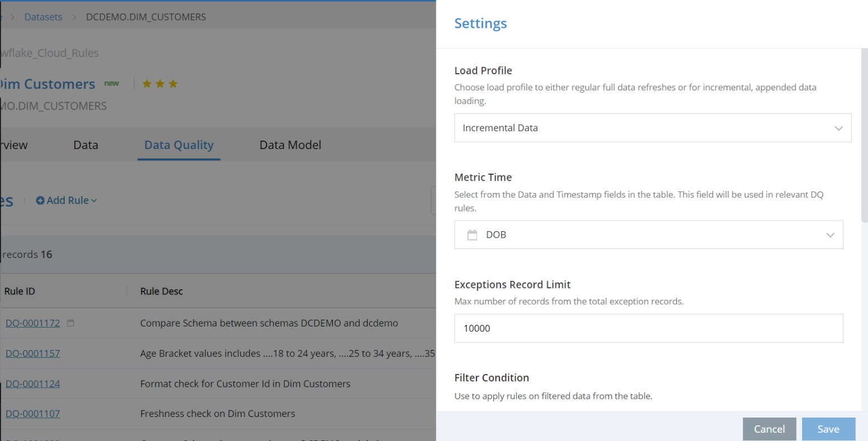Image resolution: width=868 pixels, height=441 pixels.
Task: Open rule DQ-0001124 link
Action: tap(32, 384)
